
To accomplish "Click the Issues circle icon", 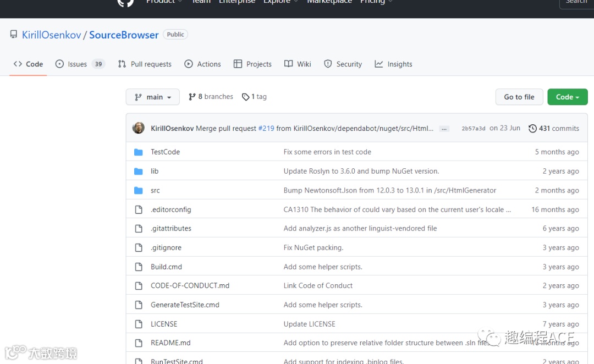I will click(59, 64).
